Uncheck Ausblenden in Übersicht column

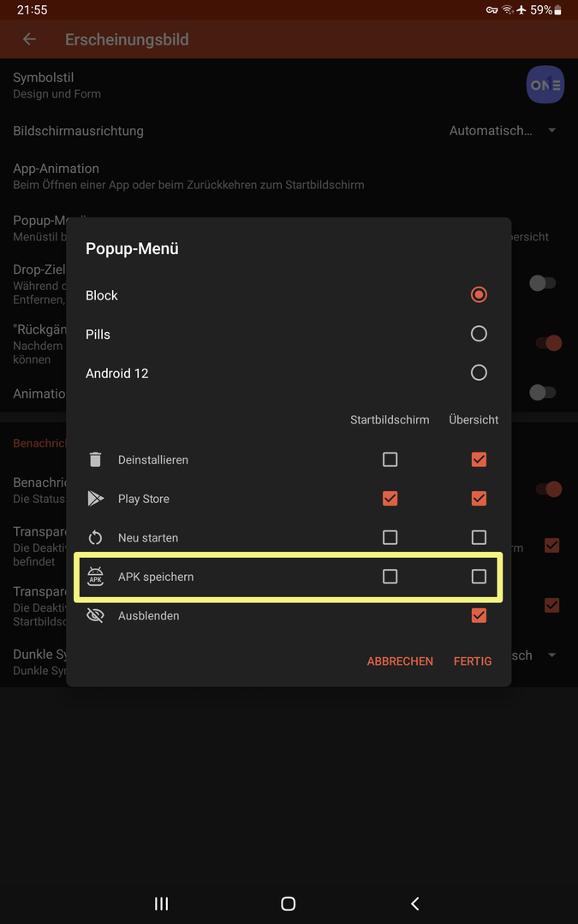(x=479, y=616)
